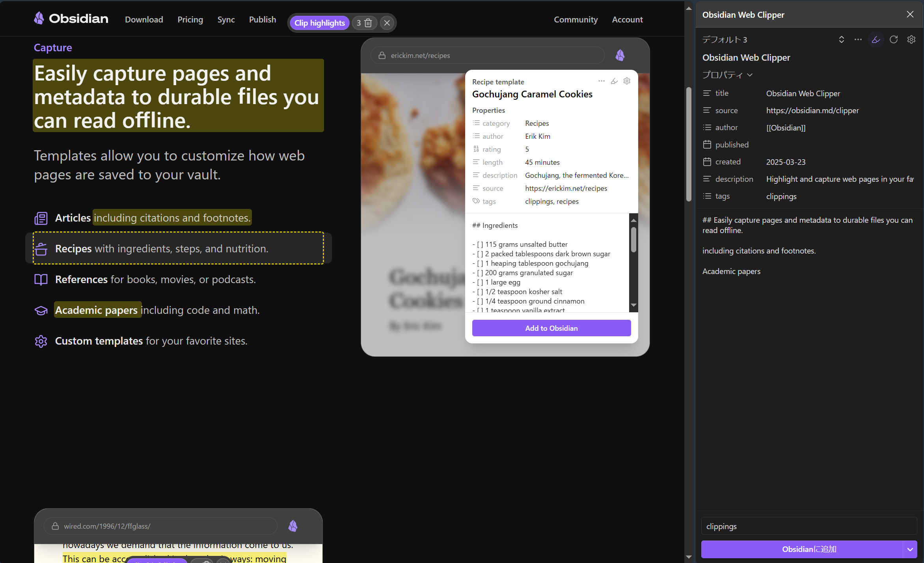Open the three-dot more menu in the clipper panel

858,39
